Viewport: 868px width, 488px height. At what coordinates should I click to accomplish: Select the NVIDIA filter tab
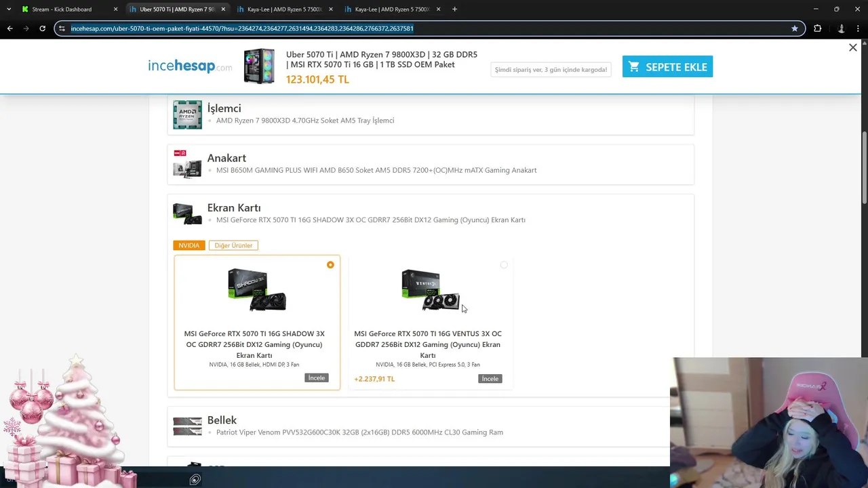click(189, 245)
